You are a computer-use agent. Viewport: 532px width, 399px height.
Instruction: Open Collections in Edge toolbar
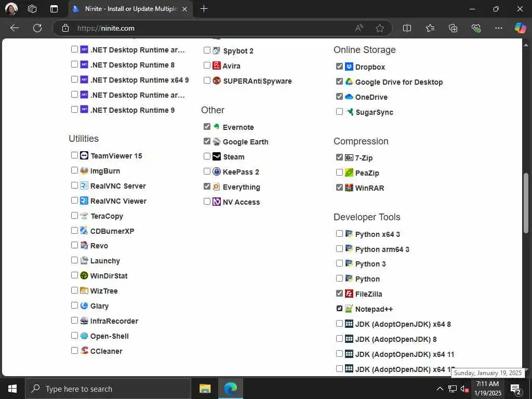click(453, 28)
